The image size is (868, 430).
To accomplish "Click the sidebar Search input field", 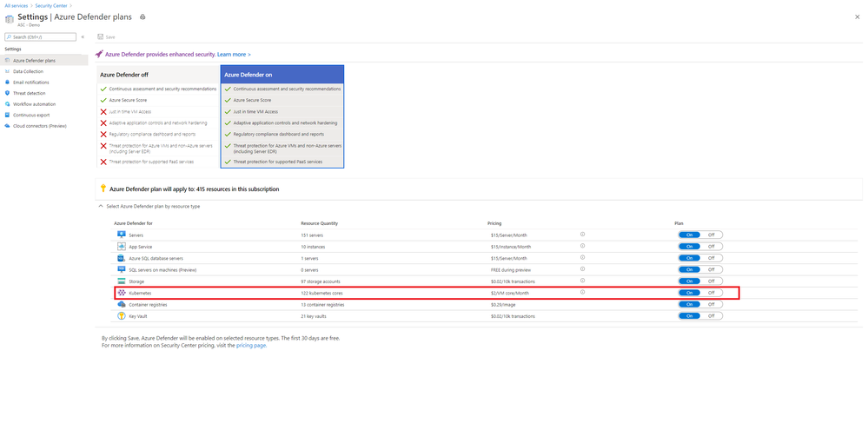I will [x=41, y=37].
